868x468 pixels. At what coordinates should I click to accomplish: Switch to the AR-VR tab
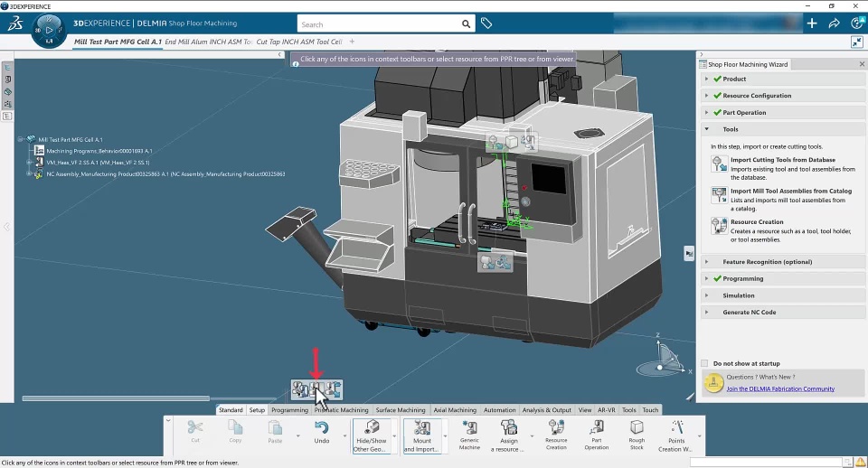[606, 410]
